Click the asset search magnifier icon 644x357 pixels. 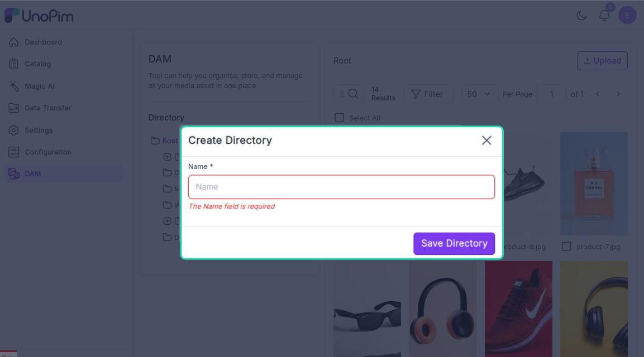pyautogui.click(x=353, y=94)
